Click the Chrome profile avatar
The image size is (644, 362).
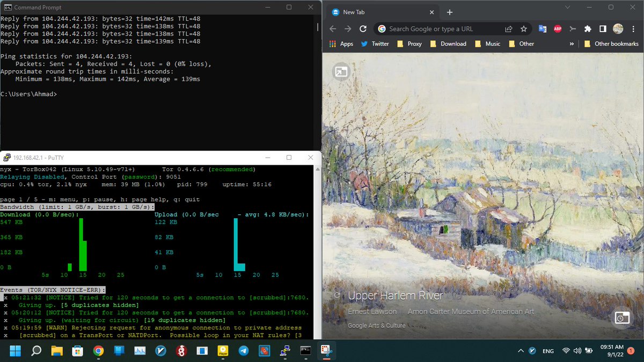[618, 28]
